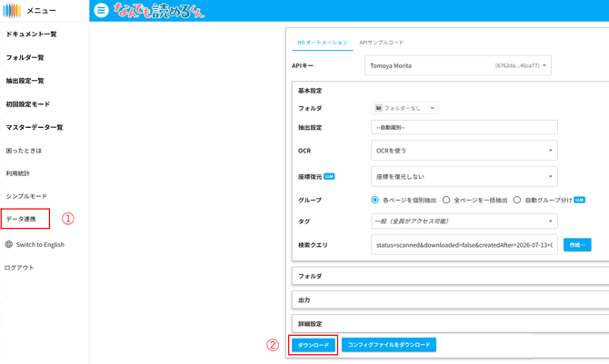The height and width of the screenshot is (364, 609).
Task: Click the LLM badge beside 自動グループ分け
Action: [x=580, y=200]
